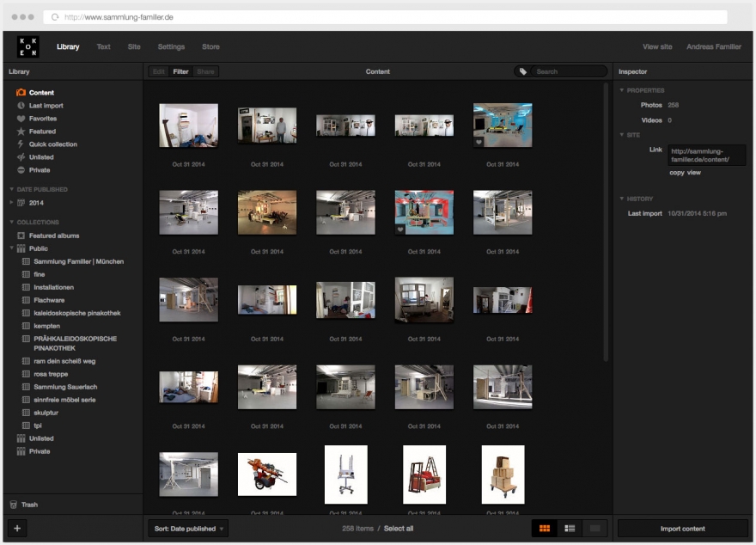The height and width of the screenshot is (545, 756).
Task: Click the Share button
Action: pos(205,71)
